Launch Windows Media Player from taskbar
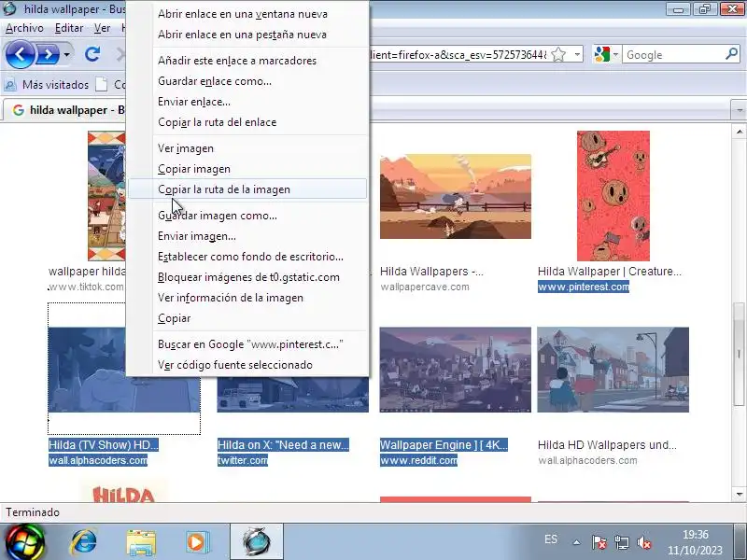This screenshot has width=747, height=560. pos(196,542)
